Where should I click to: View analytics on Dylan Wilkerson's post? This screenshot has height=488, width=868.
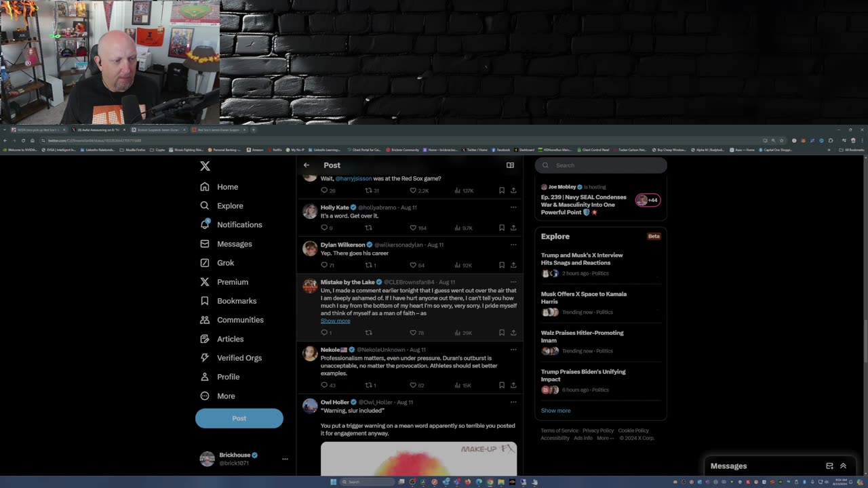(458, 265)
